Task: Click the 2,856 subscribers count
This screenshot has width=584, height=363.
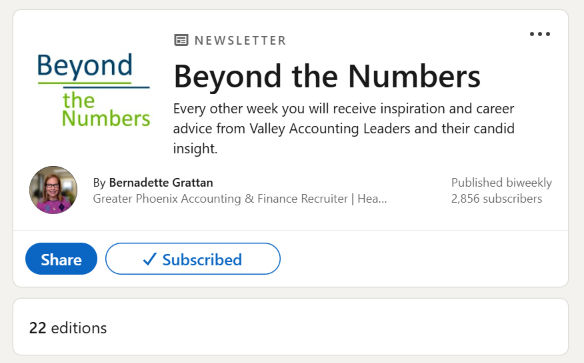Action: coord(496,199)
